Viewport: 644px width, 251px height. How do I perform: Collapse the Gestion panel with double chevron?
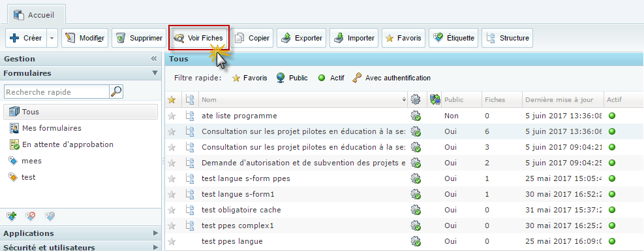click(x=154, y=59)
